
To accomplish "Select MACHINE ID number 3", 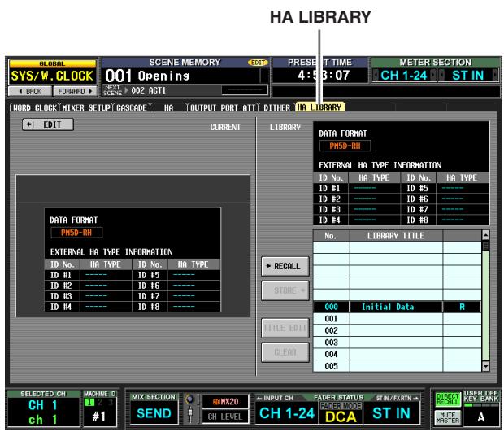I will coord(111,403).
